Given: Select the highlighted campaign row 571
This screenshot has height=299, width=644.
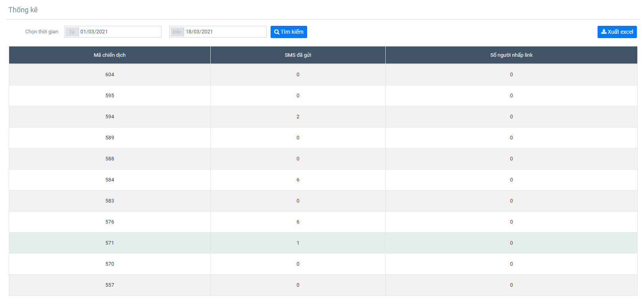Looking at the screenshot, I should [x=110, y=243].
